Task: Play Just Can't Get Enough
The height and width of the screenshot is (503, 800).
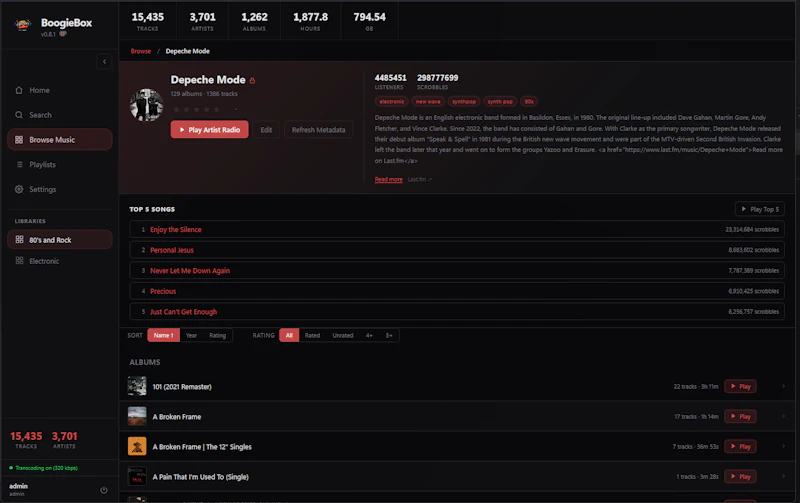Action: pos(183,312)
